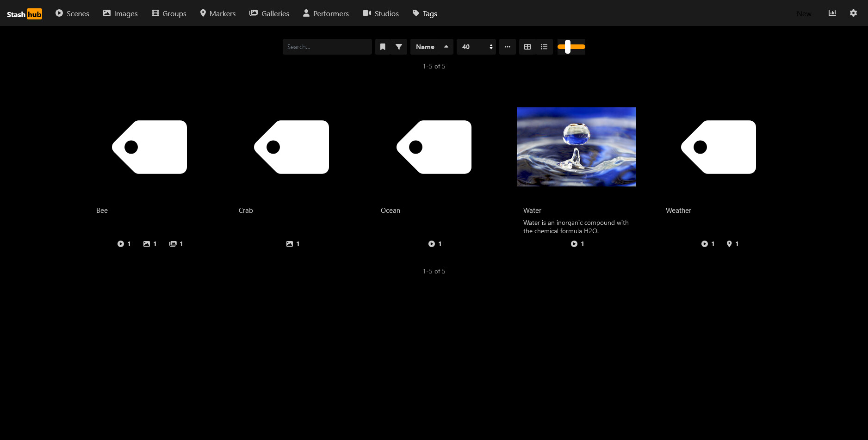Select the Tags nav item

(x=425, y=13)
